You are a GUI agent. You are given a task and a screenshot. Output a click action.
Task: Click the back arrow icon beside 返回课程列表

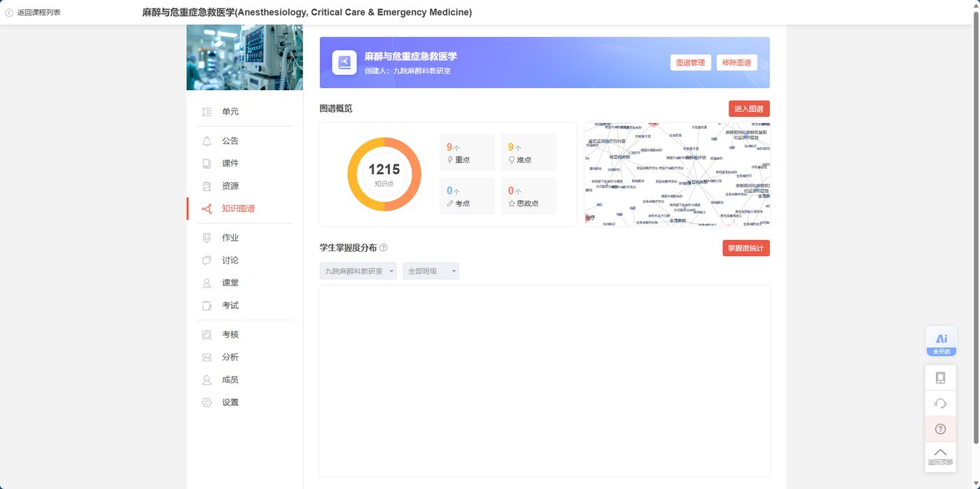9,13
